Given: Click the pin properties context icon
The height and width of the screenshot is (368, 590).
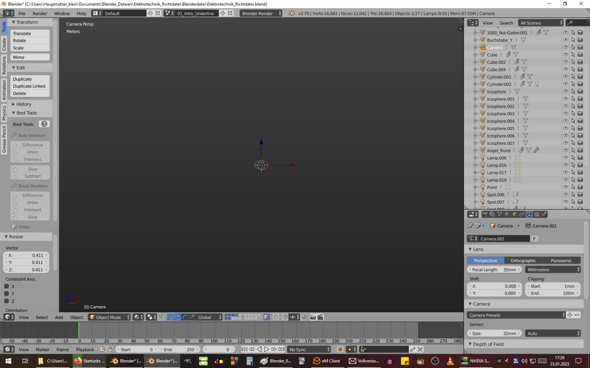Looking at the screenshot, I should coord(470,225).
